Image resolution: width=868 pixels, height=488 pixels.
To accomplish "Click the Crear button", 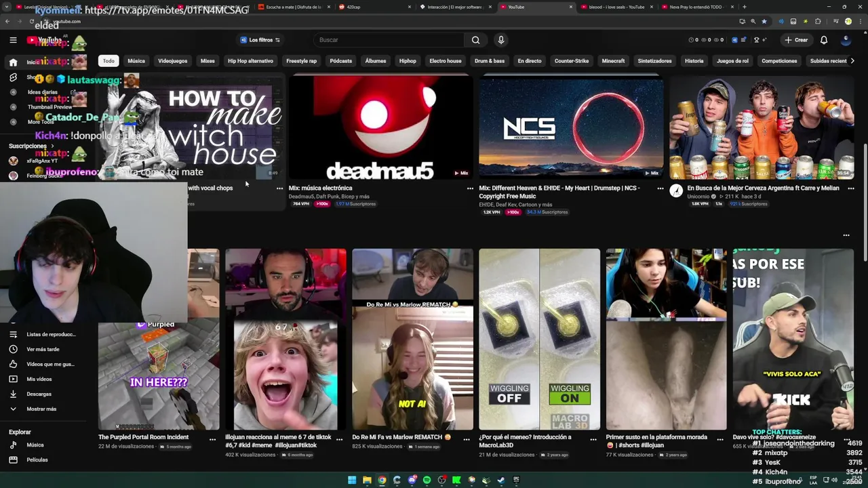I will pos(796,40).
